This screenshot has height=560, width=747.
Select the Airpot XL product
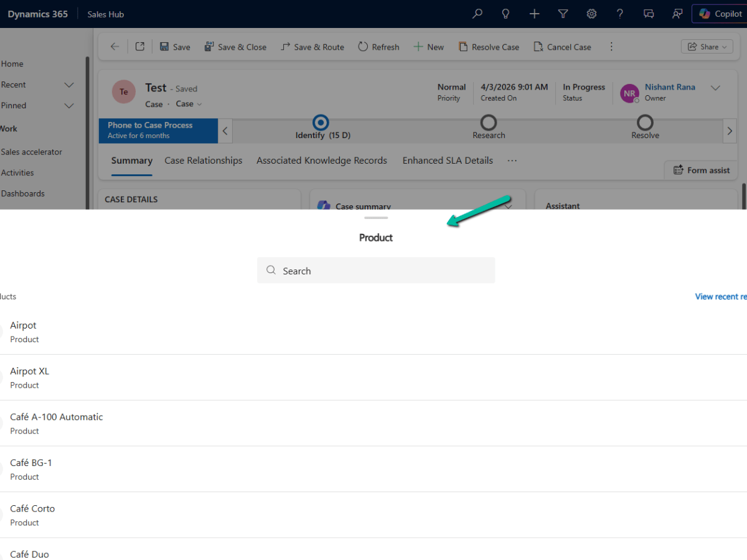pos(374,378)
